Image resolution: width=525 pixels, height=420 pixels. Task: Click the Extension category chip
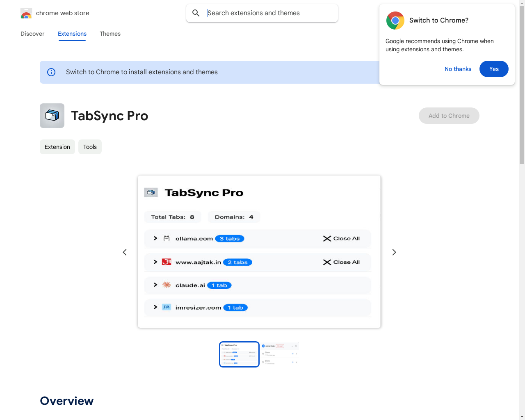57,147
